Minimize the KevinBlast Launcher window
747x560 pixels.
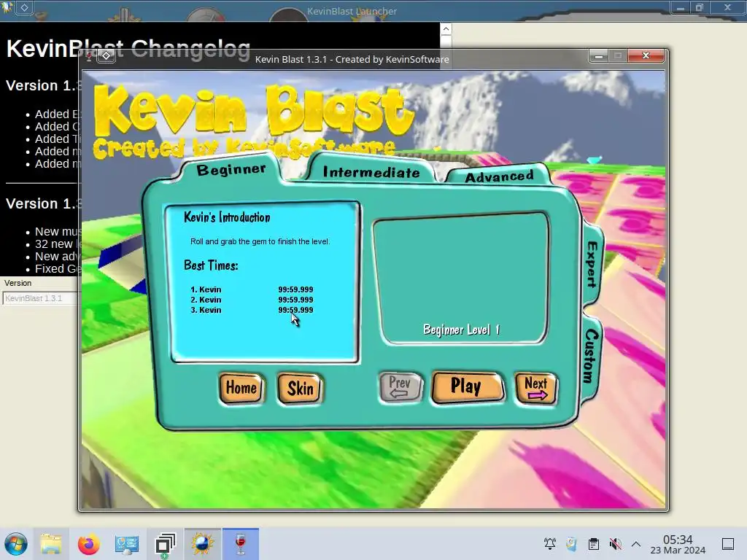pyautogui.click(x=681, y=7)
